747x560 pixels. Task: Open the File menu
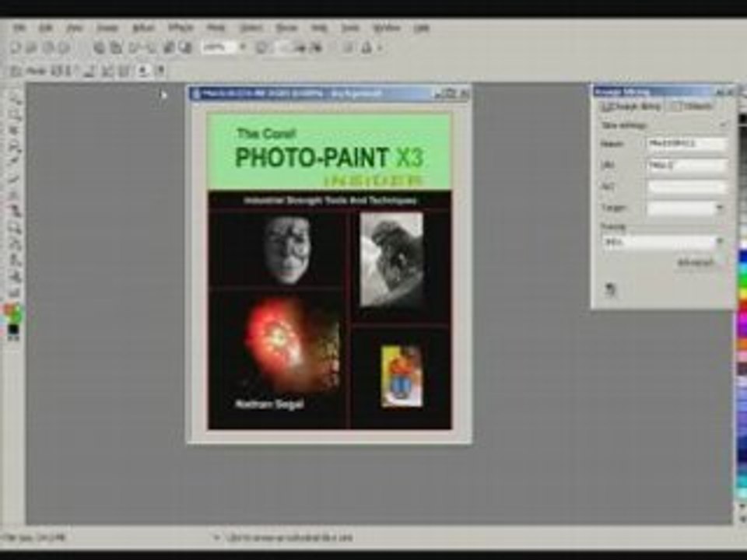19,28
